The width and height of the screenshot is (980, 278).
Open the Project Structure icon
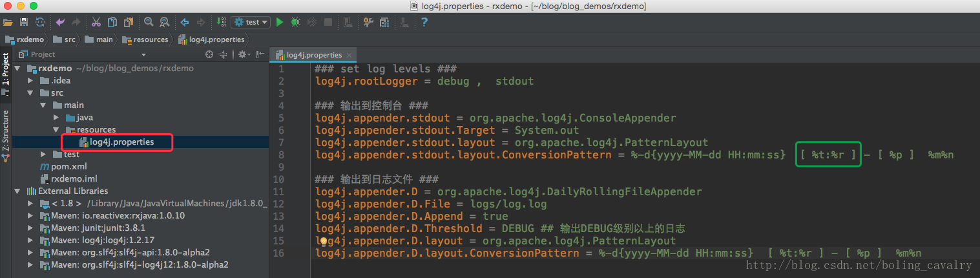(x=384, y=22)
